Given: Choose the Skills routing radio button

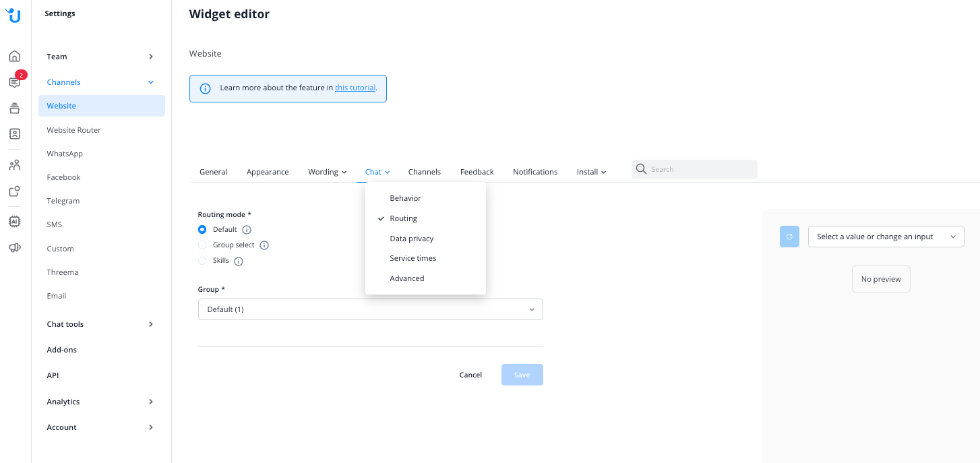Looking at the screenshot, I should 202,261.
